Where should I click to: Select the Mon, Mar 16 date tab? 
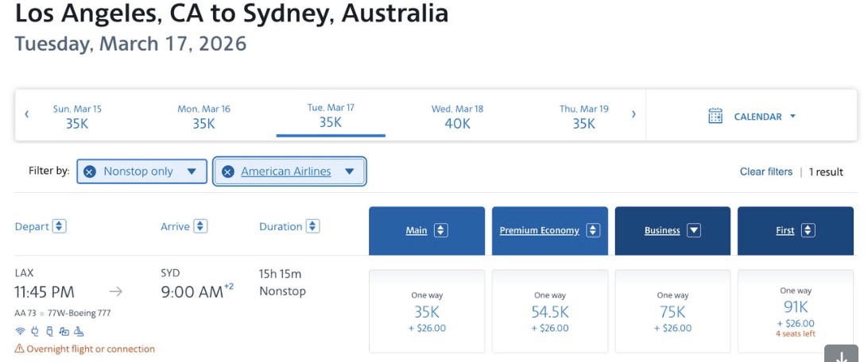pos(203,116)
